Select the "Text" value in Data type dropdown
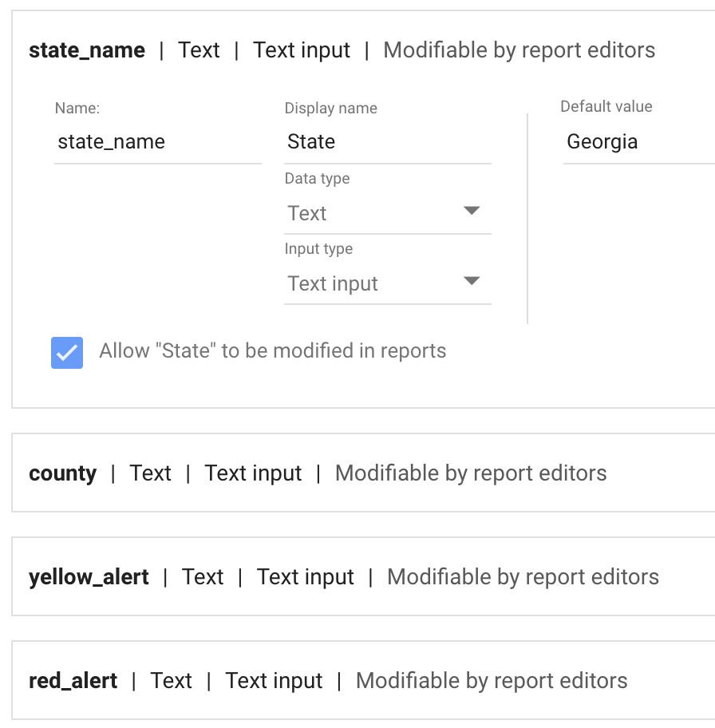This screenshot has height=728, width=715. click(x=308, y=214)
